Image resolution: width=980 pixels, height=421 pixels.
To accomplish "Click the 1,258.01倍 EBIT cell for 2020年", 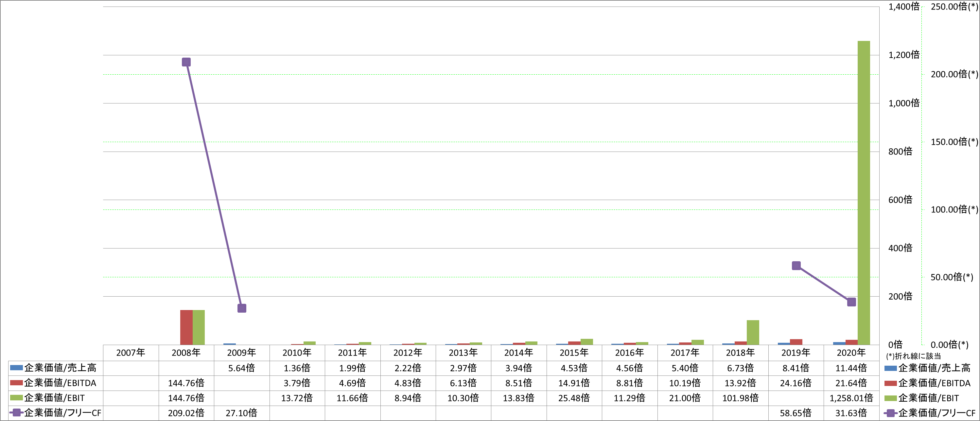I will (851, 398).
